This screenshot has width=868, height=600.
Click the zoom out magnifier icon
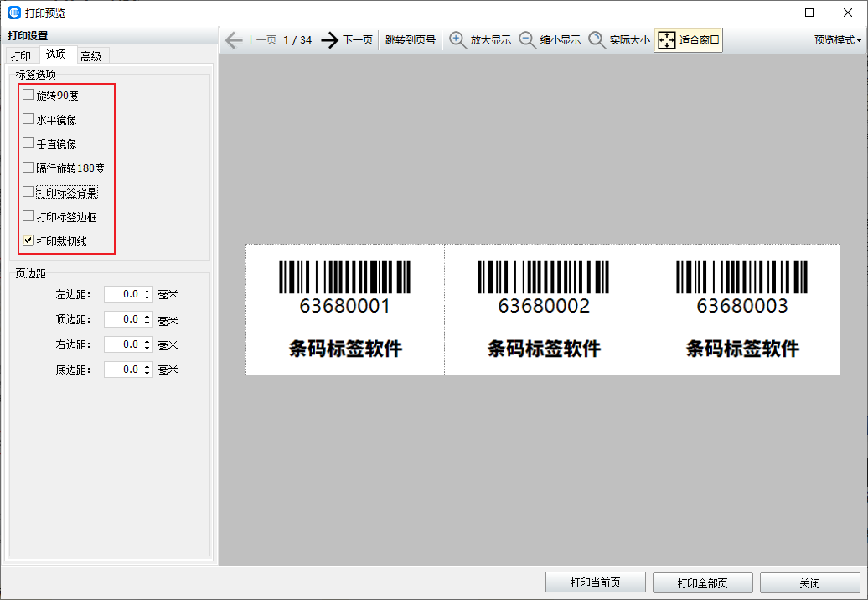527,40
